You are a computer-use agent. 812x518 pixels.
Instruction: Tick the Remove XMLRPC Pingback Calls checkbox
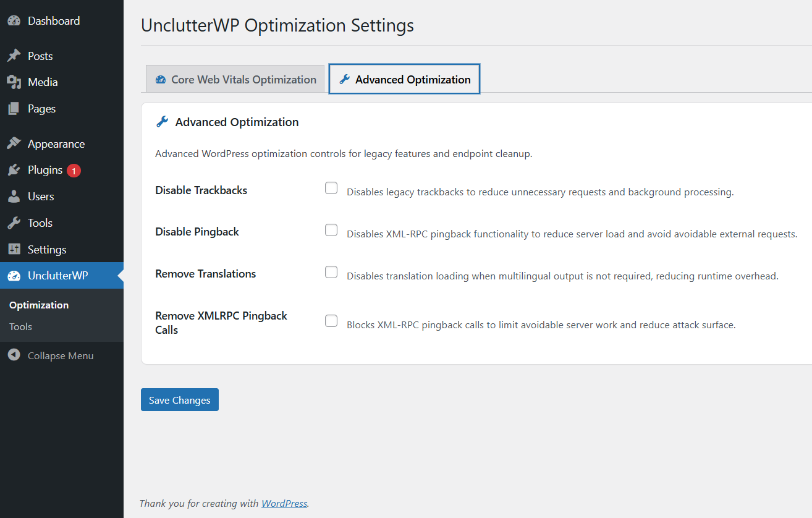331,321
